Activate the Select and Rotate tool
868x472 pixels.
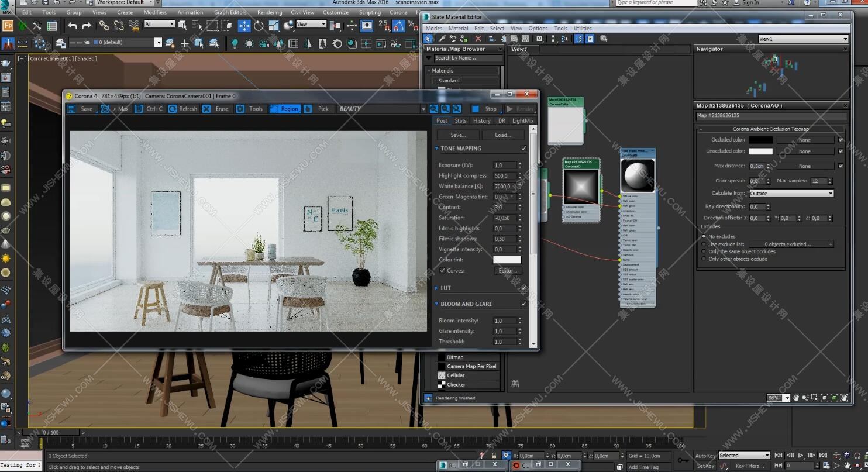[x=259, y=26]
